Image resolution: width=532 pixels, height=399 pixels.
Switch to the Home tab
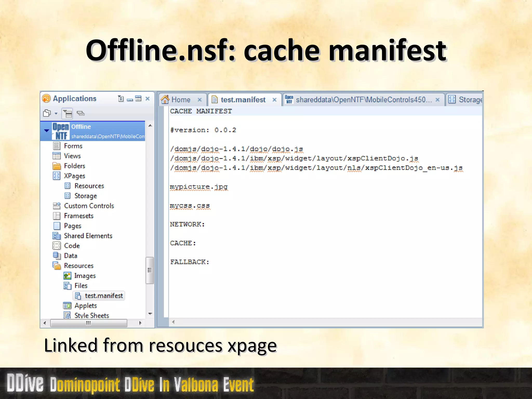click(x=181, y=100)
